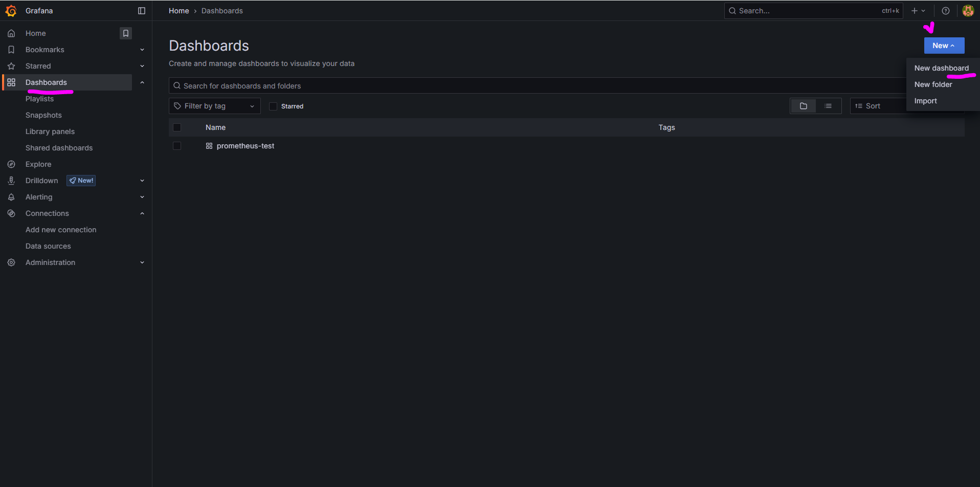Click the Home house icon in sidebar
The width and height of the screenshot is (980, 487).
coord(11,33)
